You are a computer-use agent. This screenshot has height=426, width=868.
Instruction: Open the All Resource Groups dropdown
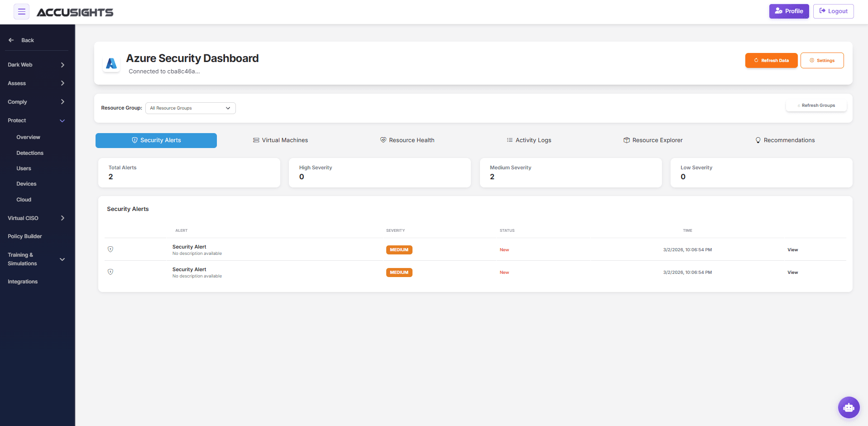point(190,108)
